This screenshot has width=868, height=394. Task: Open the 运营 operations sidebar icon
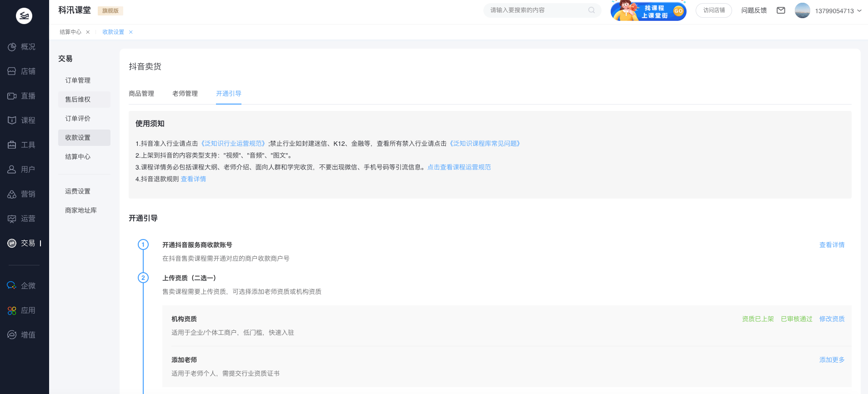pos(12,219)
